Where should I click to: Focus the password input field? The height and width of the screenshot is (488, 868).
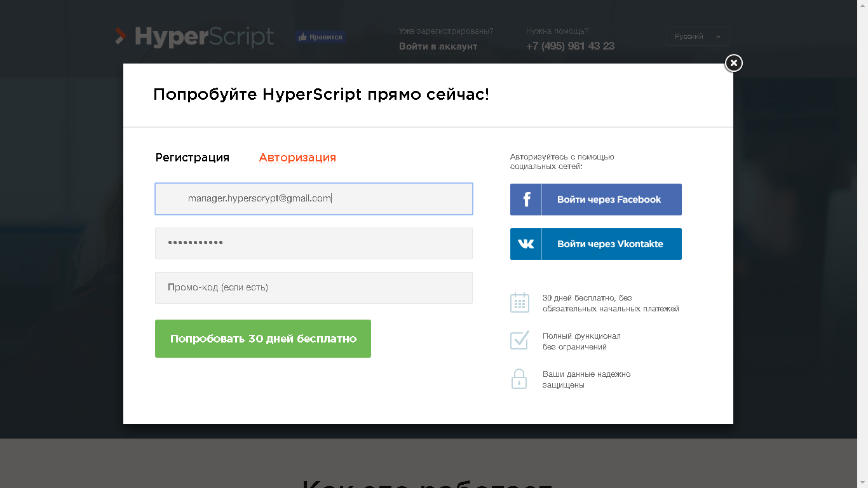pyautogui.click(x=314, y=243)
